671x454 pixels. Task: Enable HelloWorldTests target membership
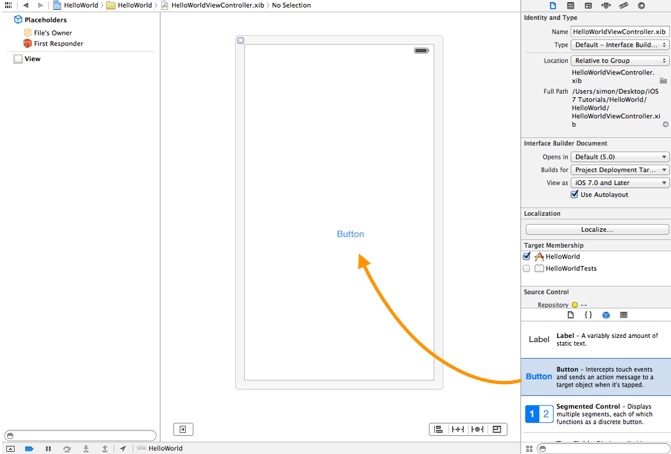pos(527,269)
